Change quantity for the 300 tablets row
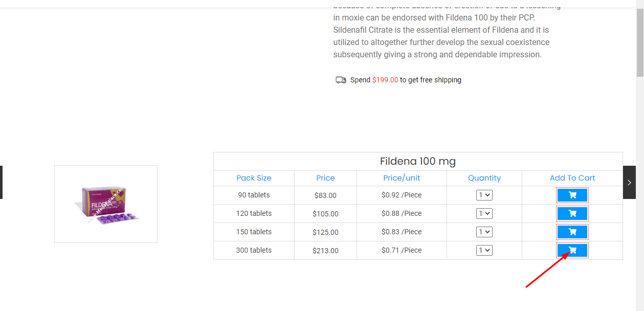Screen dimensions: 644x311 click(x=484, y=250)
